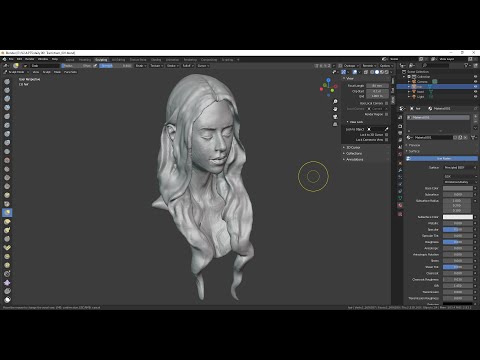The height and width of the screenshot is (360, 480).
Task: Hide the Light object in outliner
Action: [475, 97]
